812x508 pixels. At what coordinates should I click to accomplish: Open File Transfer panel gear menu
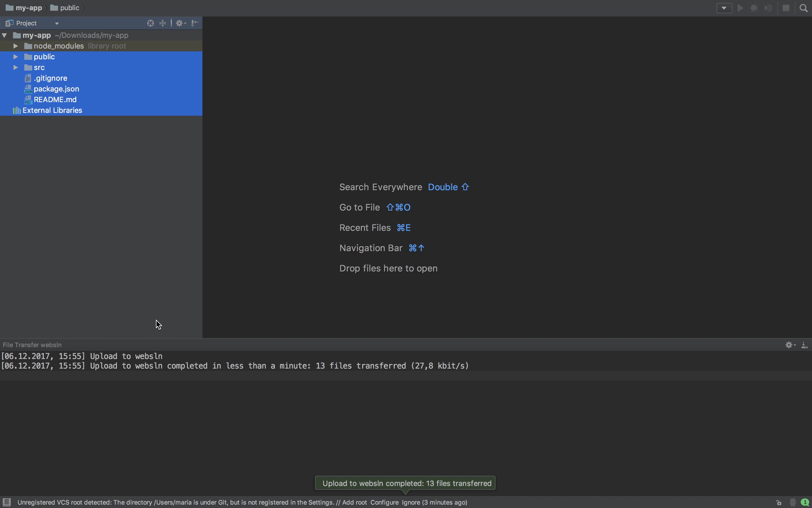tap(790, 345)
